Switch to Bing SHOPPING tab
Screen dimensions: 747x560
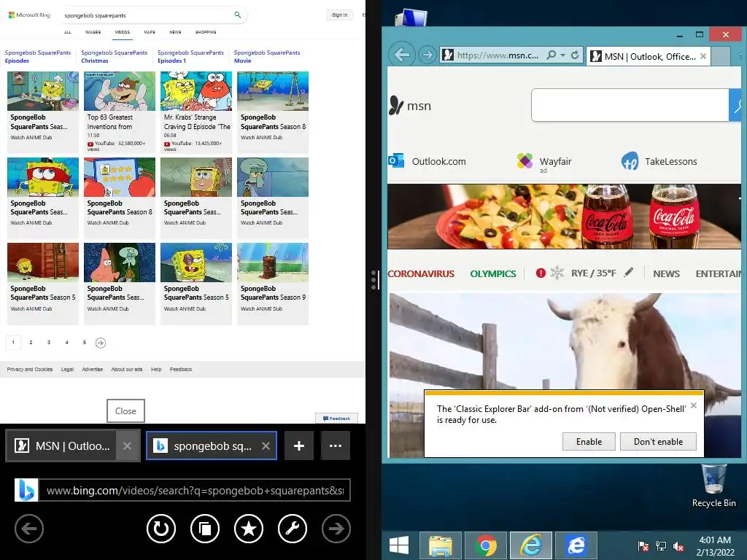(205, 32)
